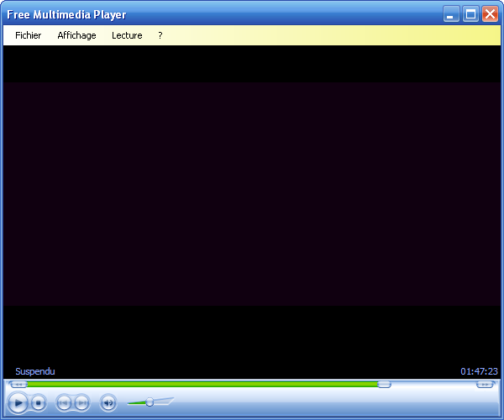Viewport: 504px width, 420px height.
Task: Click the video display area
Action: tap(252, 193)
